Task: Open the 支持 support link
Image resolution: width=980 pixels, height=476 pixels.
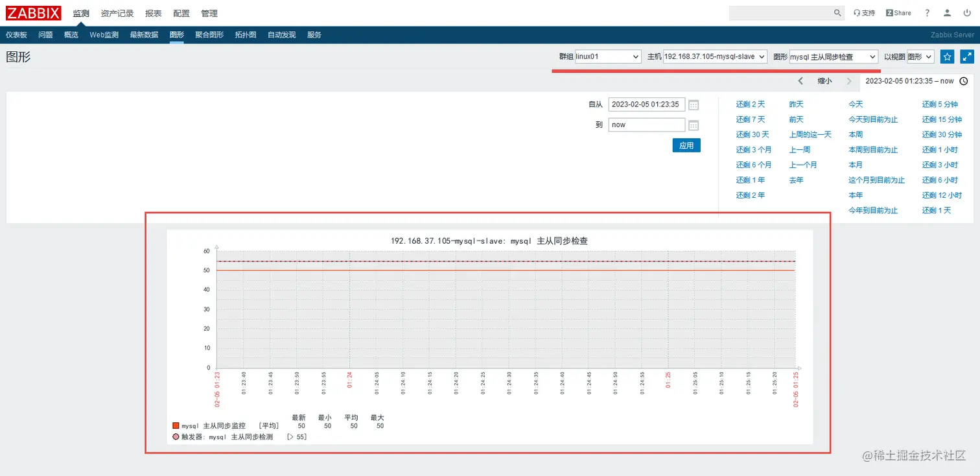Action: pos(864,13)
